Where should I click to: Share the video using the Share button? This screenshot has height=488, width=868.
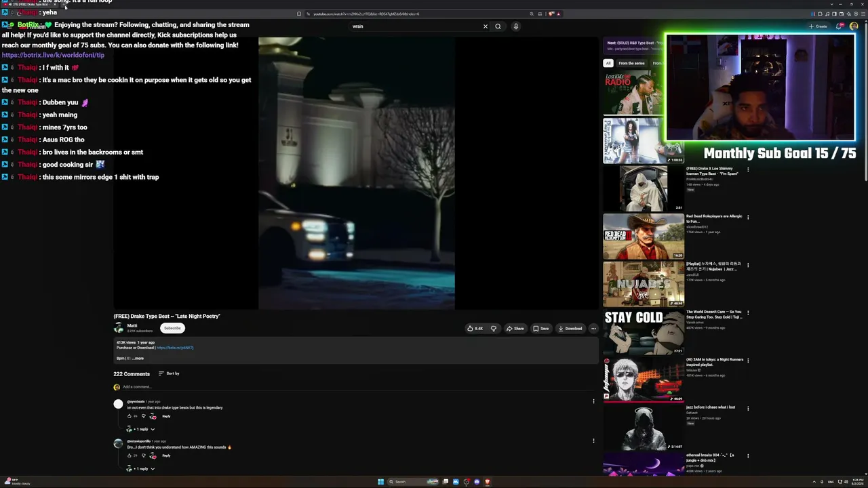[515, 329]
